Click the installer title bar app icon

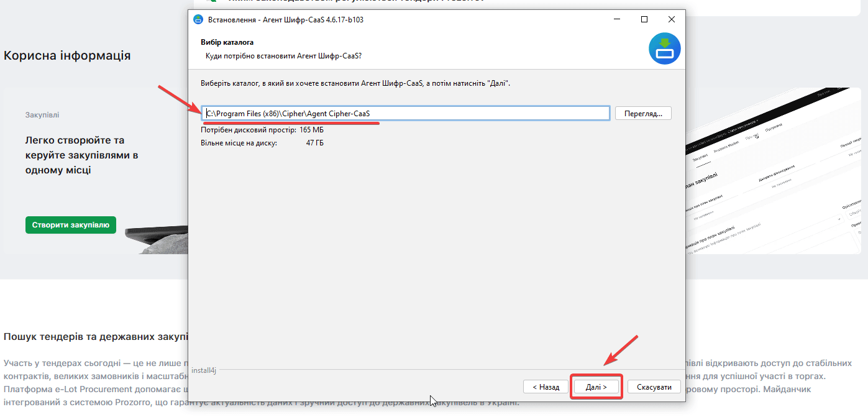point(198,19)
